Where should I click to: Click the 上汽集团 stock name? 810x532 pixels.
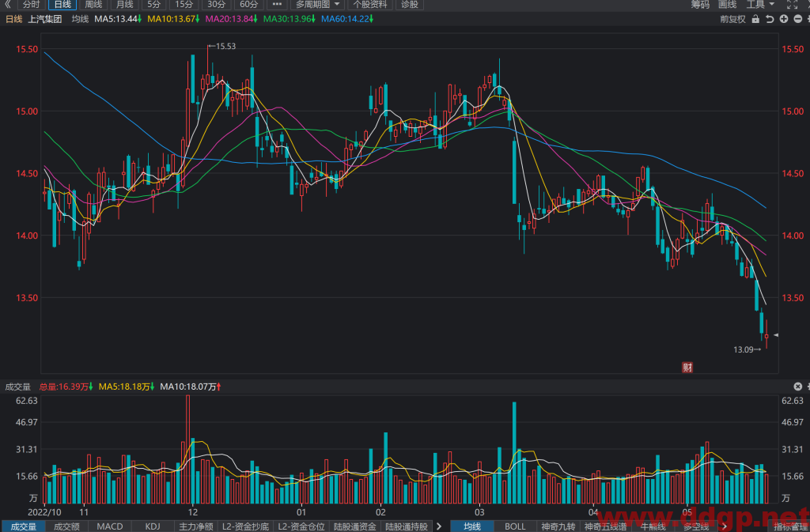(45, 19)
